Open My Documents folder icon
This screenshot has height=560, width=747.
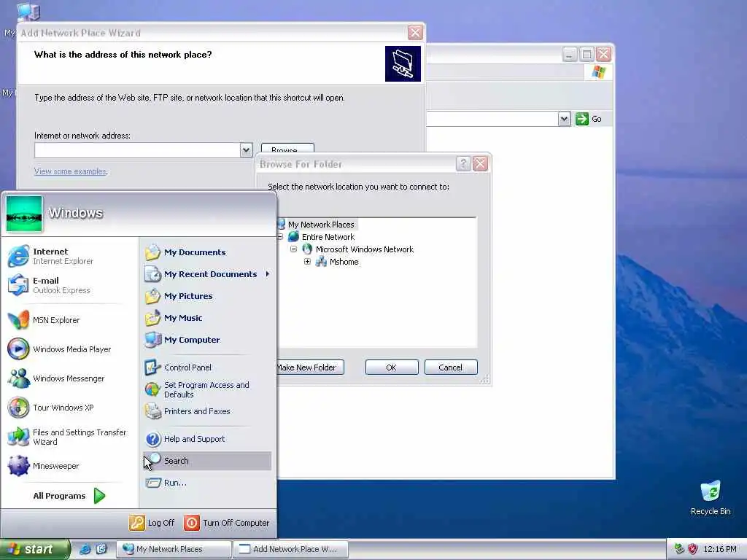(153, 252)
